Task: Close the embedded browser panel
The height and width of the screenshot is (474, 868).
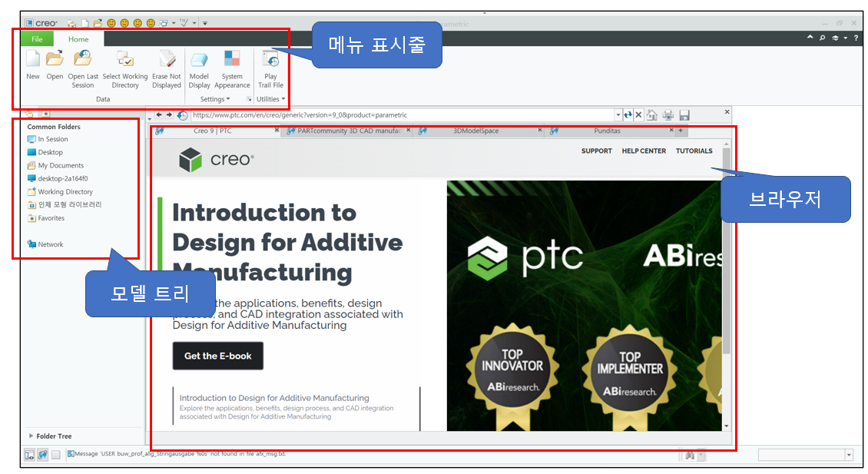Action: (727, 112)
